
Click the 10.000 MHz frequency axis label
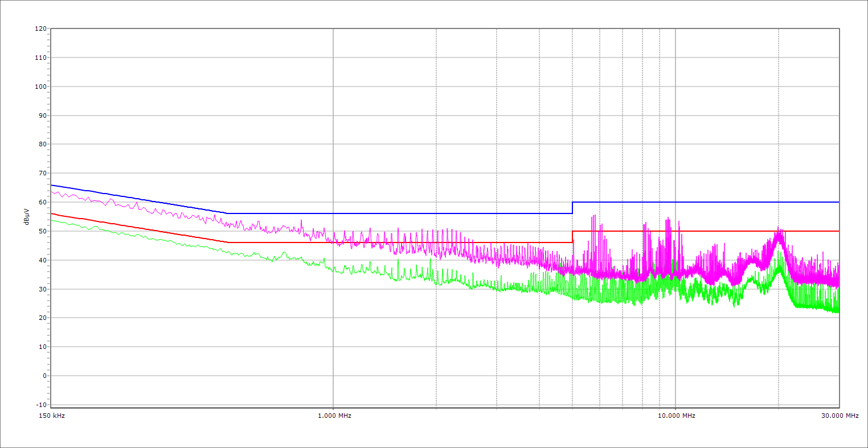point(676,416)
